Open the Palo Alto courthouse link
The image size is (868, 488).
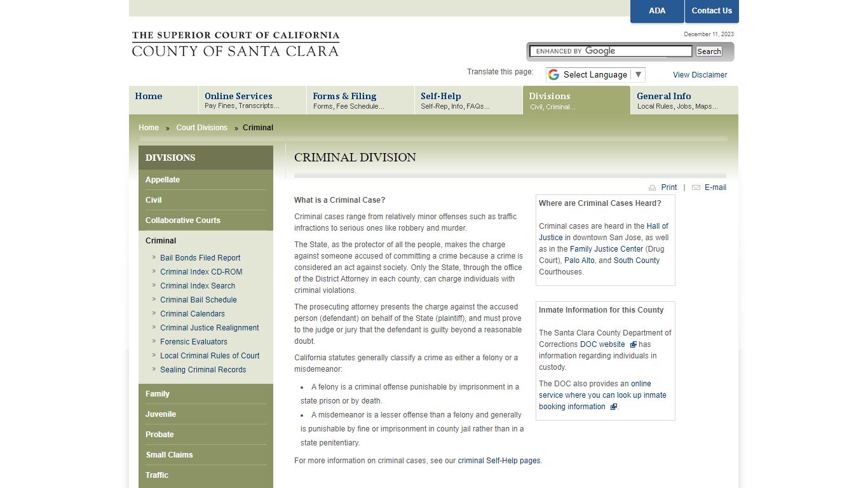(x=580, y=261)
